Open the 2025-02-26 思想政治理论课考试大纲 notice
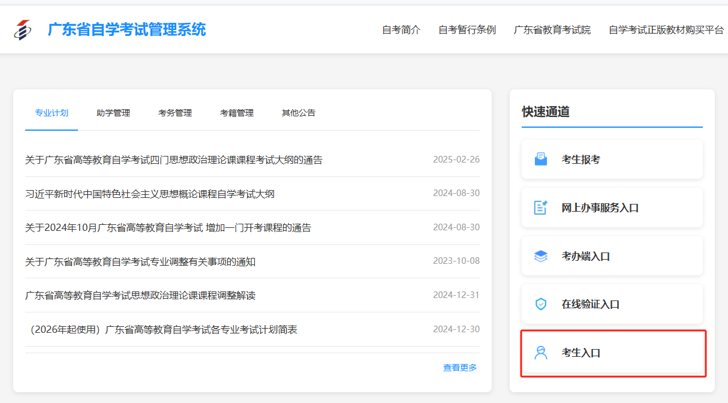This screenshot has width=728, height=403. coord(174,160)
